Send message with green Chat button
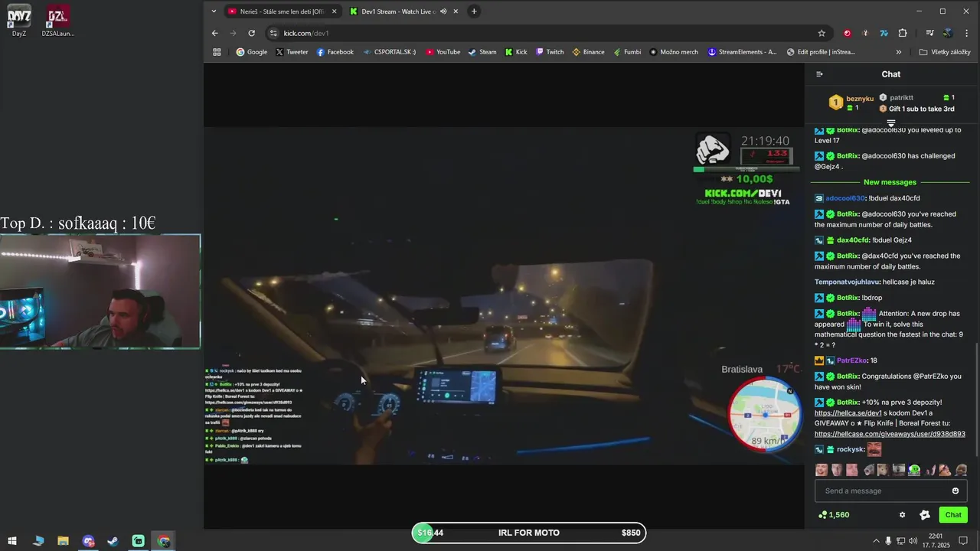This screenshot has width=980, height=551. (x=953, y=515)
